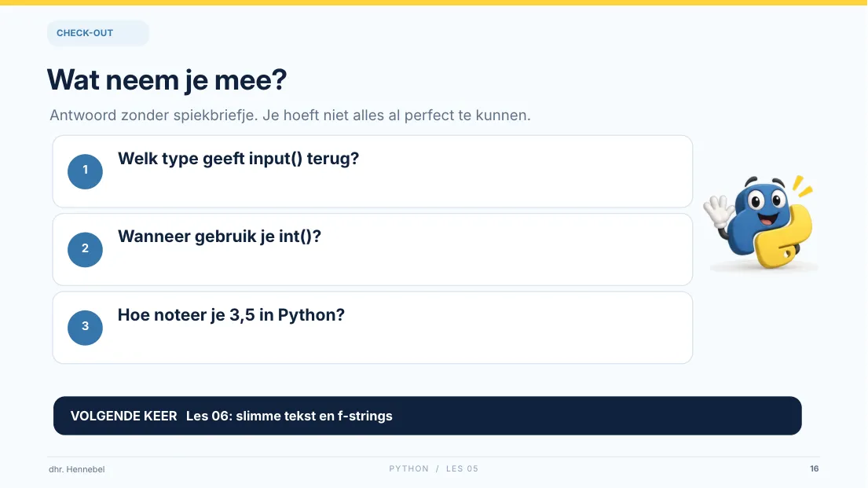Click the yellow progress bar at top
The height and width of the screenshot is (488, 868).
pos(434,3)
